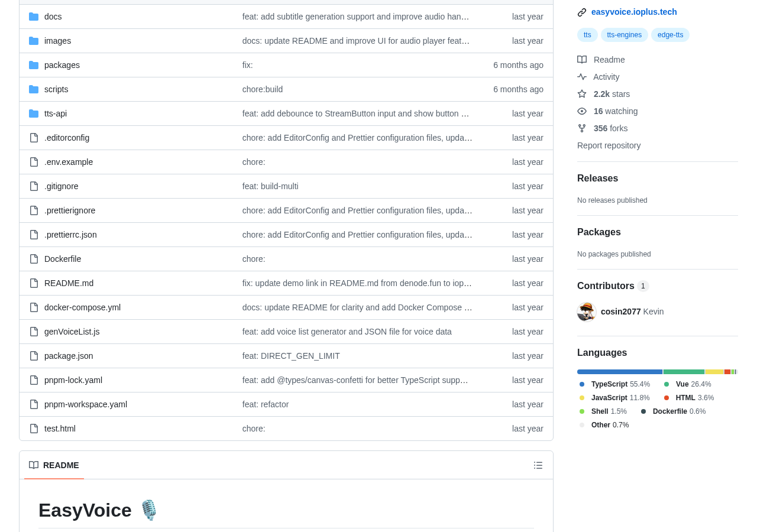This screenshot has height=532, width=757.
Task: Click the star icon next to 2.2k stars
Action: click(582, 94)
